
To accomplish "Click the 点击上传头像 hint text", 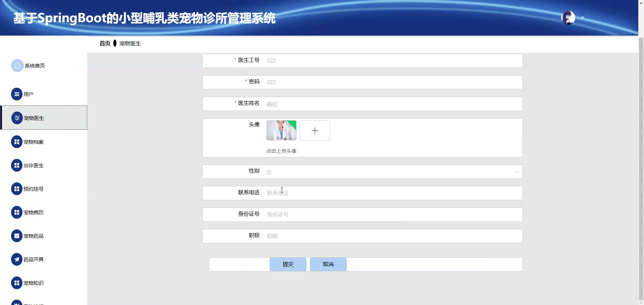I will pyautogui.click(x=281, y=151).
